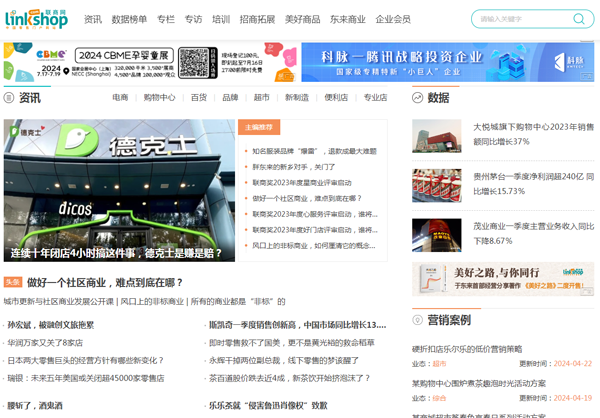
Task: Open 即时零售救不了国美 article
Action: 292,343
